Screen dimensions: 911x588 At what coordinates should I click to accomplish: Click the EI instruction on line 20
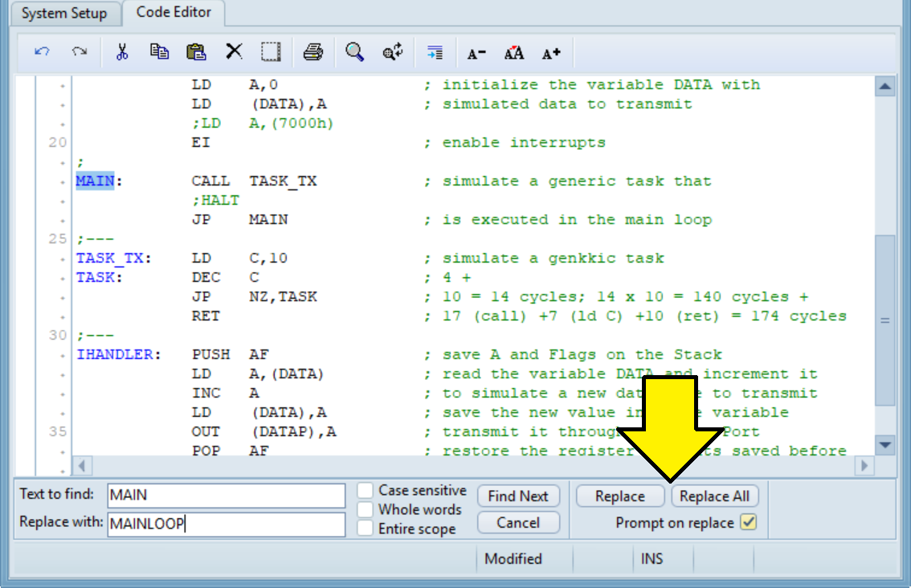(201, 142)
